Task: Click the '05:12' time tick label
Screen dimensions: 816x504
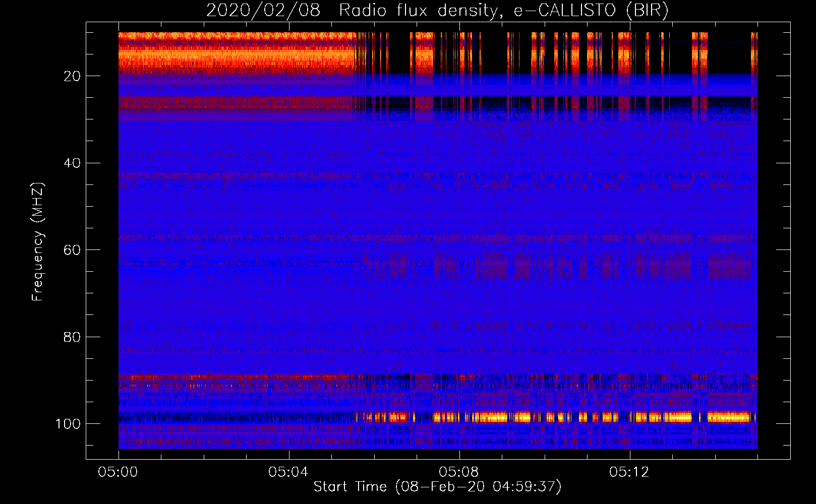Action: [x=629, y=472]
